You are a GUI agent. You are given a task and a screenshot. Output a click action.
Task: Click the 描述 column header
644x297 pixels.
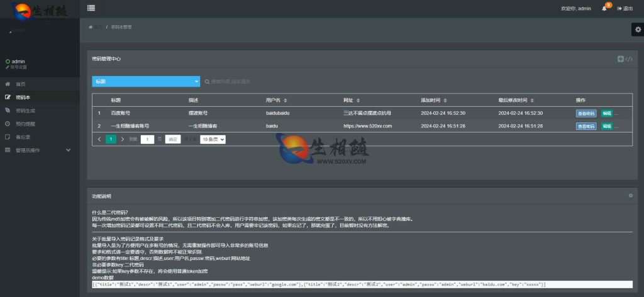coord(194,100)
